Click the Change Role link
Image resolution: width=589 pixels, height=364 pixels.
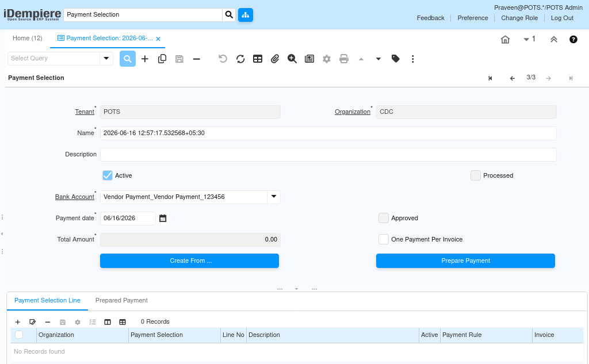click(x=519, y=18)
